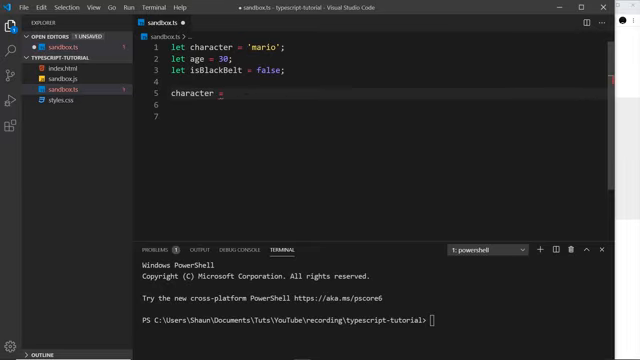Maximize the panel with up chevron

point(587,249)
